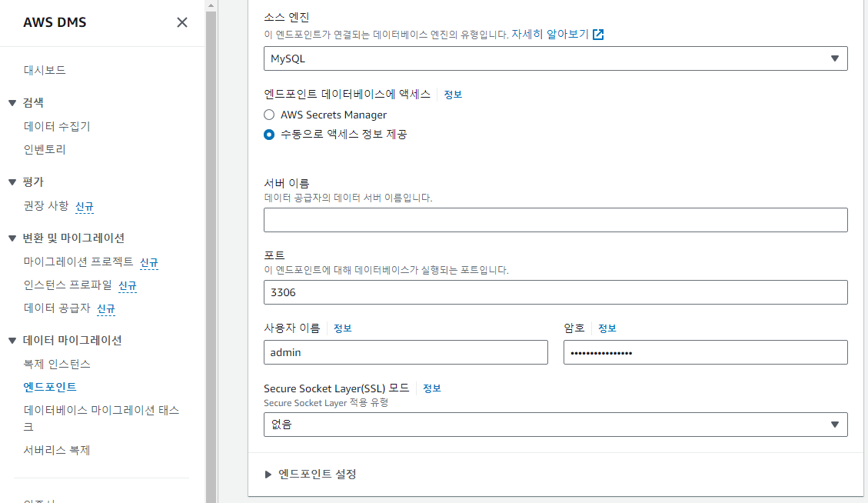Click 정보 link next to SSL 모드
Image resolution: width=868 pixels, height=503 pixels.
[432, 388]
